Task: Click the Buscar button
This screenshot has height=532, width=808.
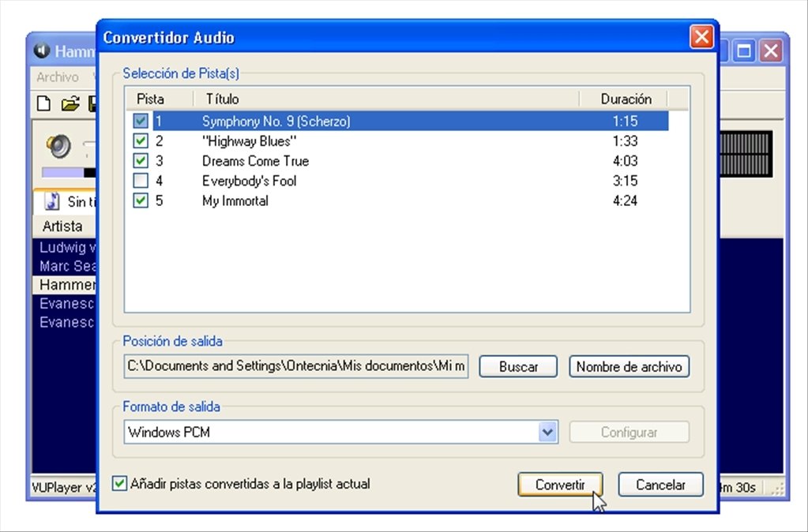Action: click(x=518, y=367)
